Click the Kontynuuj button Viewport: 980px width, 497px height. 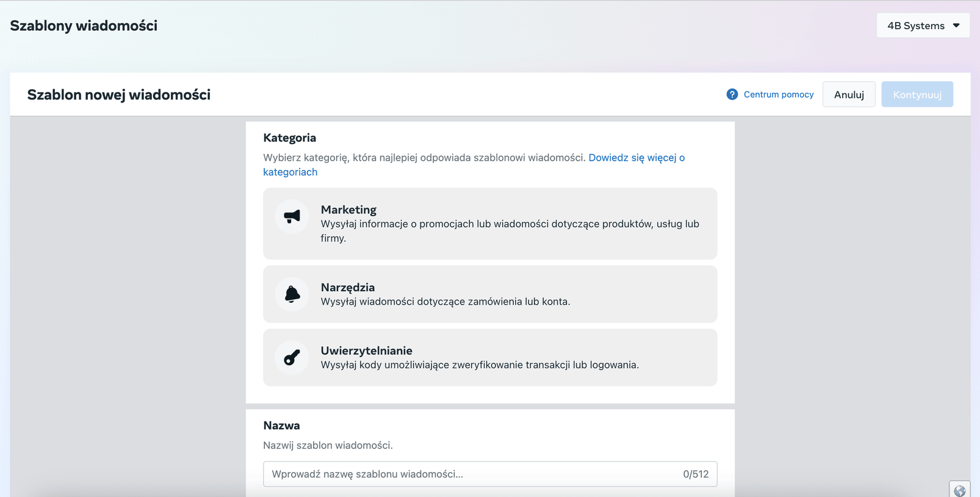tap(917, 94)
